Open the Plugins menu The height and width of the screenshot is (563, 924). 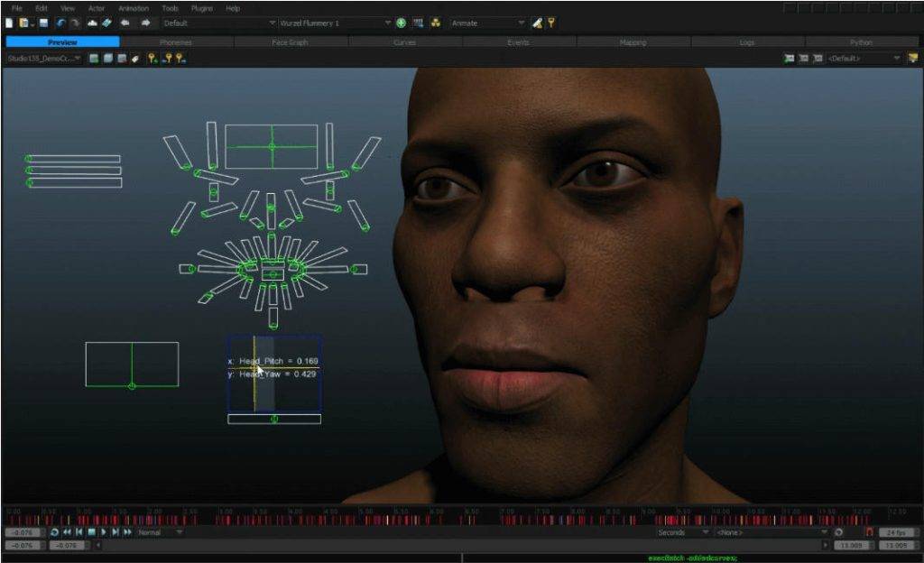click(x=202, y=8)
